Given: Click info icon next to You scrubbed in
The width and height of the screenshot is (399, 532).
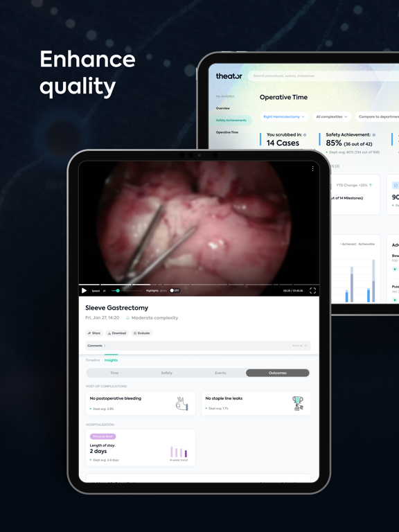Looking at the screenshot, I should point(305,135).
